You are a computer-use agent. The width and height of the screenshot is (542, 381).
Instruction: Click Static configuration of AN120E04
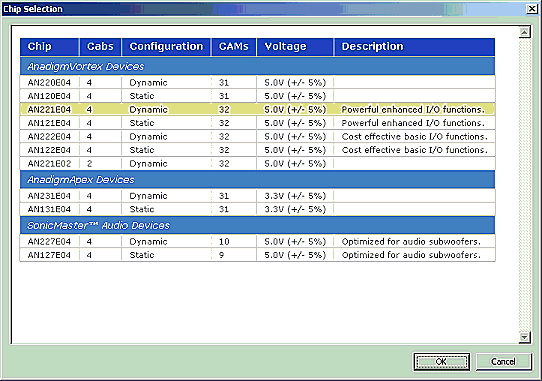[142, 96]
